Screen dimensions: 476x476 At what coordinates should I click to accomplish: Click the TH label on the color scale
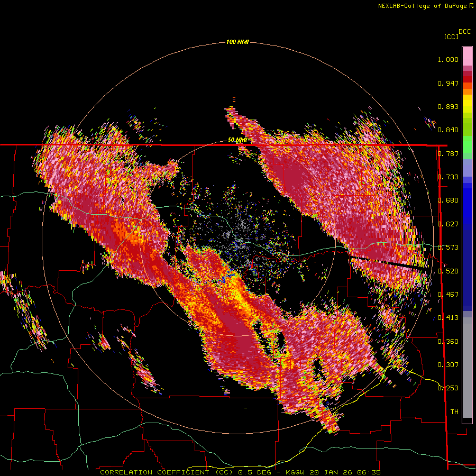click(454, 412)
